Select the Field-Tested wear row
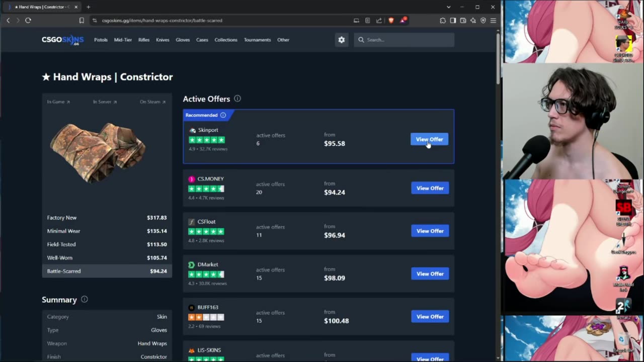The width and height of the screenshot is (644, 362). point(107,244)
